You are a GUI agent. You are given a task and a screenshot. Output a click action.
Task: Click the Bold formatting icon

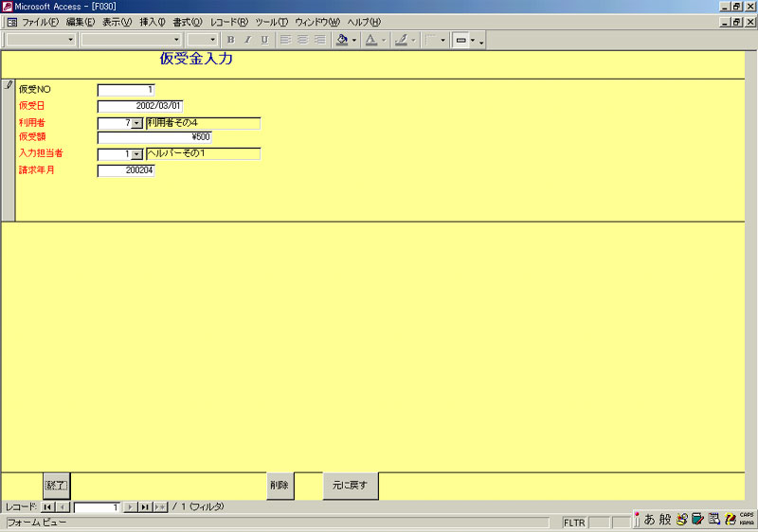[230, 40]
